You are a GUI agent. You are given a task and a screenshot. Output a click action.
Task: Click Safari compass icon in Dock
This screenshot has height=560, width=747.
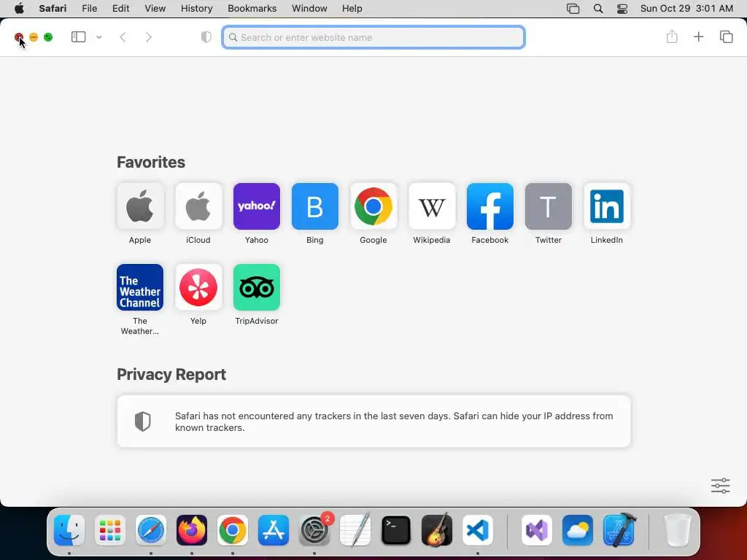[x=151, y=530]
